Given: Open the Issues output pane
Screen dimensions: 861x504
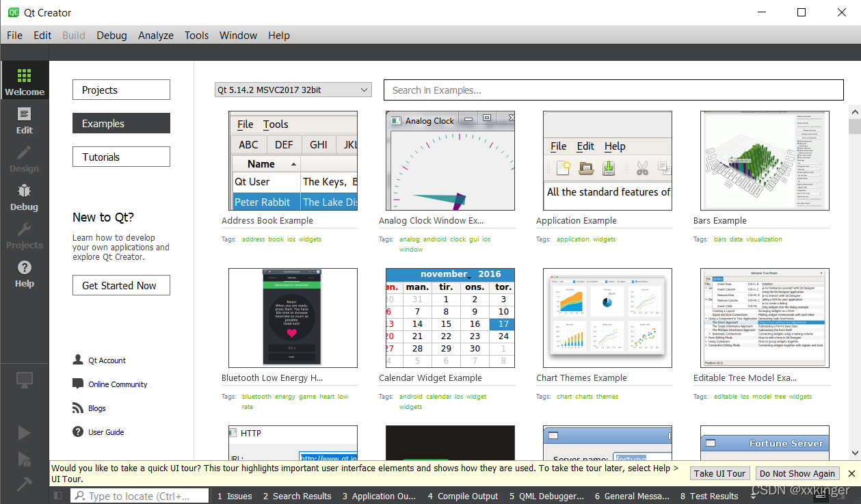Looking at the screenshot, I should point(235,496).
